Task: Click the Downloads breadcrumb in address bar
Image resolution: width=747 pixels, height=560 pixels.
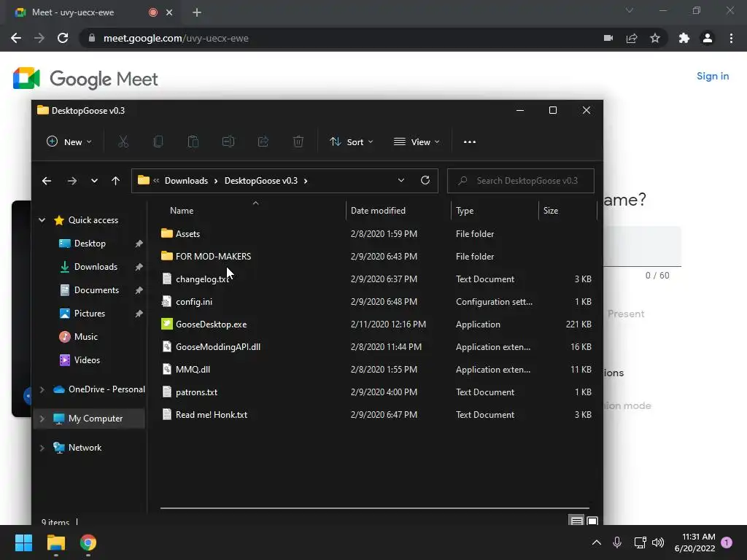Action: point(186,181)
